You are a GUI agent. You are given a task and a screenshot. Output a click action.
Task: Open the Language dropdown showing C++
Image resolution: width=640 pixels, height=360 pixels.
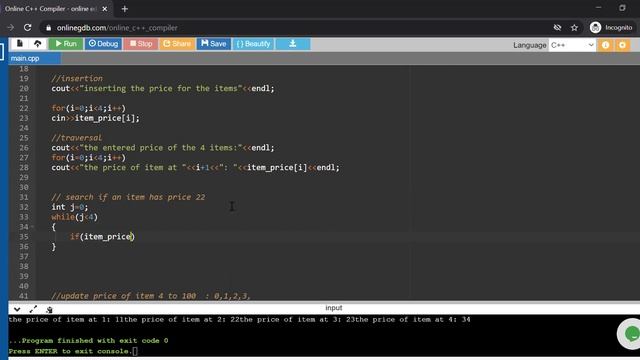pyautogui.click(x=572, y=45)
